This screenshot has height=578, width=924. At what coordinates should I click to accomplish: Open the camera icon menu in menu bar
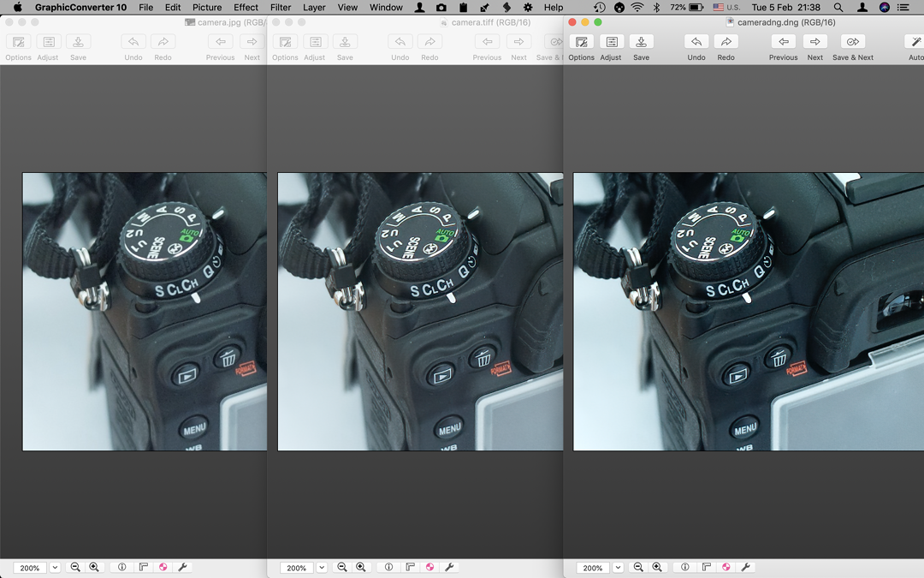(x=441, y=7)
